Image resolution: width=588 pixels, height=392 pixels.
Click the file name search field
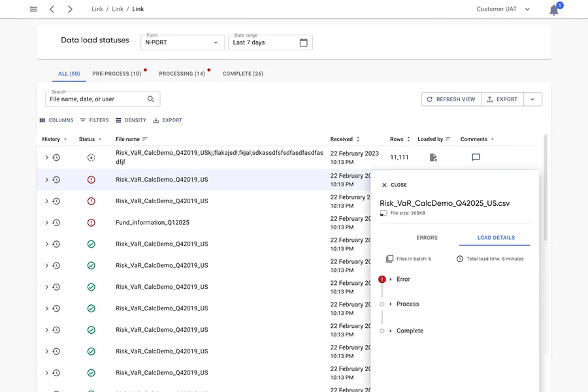pyautogui.click(x=95, y=99)
